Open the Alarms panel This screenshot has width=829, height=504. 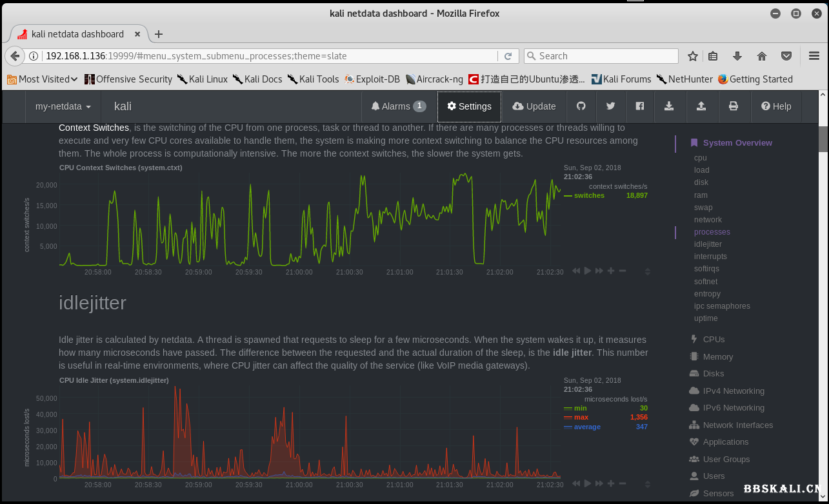[x=398, y=106]
